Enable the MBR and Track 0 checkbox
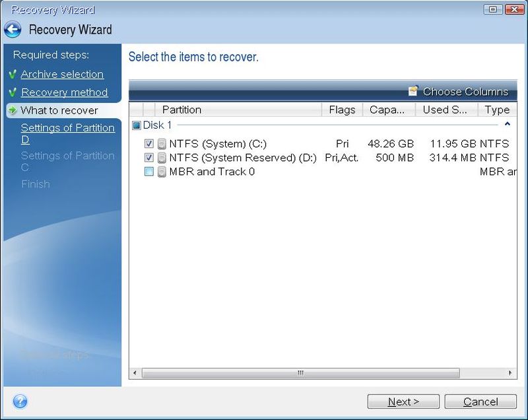Viewport: 528px width, 420px height. tap(148, 172)
